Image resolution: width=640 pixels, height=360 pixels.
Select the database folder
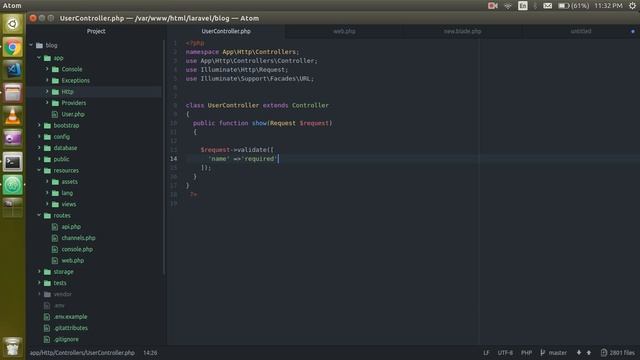point(65,148)
